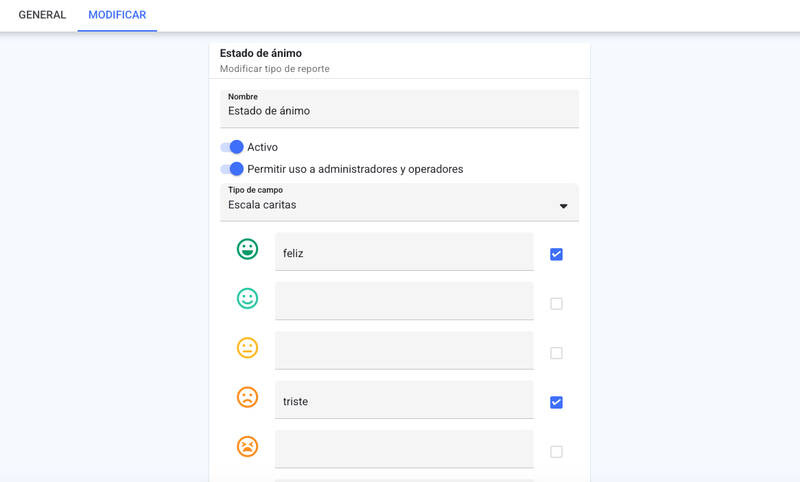Switch to the GENERAL tab
Screen dimensions: 800x482
point(42,15)
